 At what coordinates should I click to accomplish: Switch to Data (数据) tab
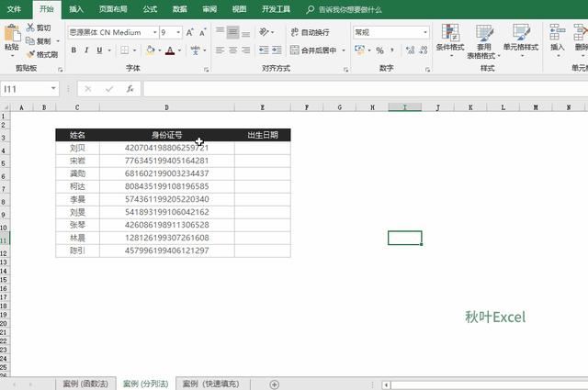click(180, 9)
